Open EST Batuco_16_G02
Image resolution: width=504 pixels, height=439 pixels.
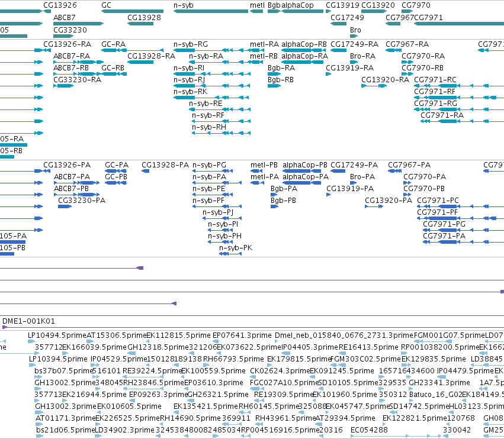(435, 395)
